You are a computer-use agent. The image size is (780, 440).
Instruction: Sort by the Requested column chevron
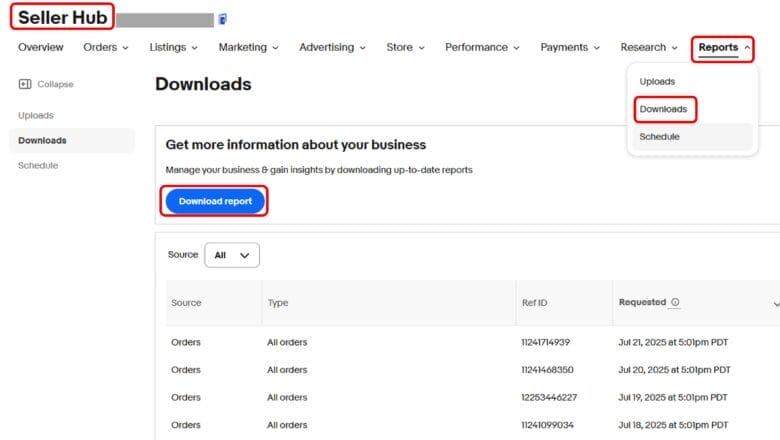point(776,303)
